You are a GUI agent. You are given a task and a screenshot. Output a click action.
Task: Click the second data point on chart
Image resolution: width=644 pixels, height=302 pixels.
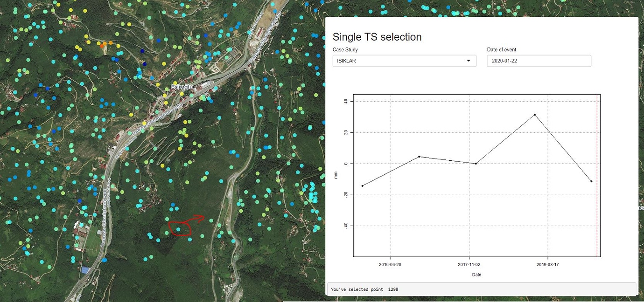coord(419,157)
